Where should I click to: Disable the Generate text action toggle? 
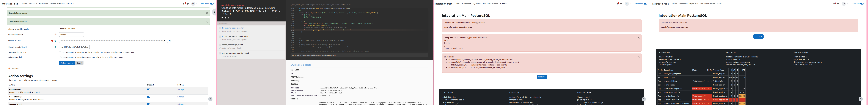click(x=149, y=89)
